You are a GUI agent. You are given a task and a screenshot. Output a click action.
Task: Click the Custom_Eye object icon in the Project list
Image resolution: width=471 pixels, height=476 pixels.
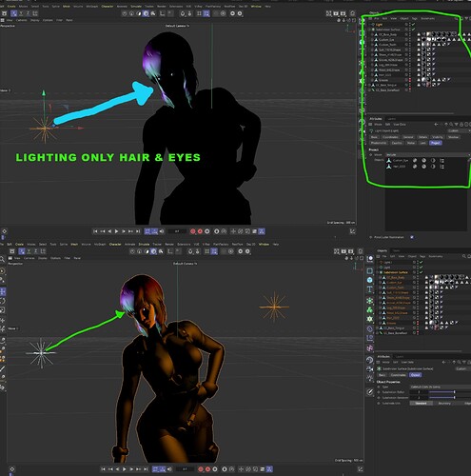(389, 161)
